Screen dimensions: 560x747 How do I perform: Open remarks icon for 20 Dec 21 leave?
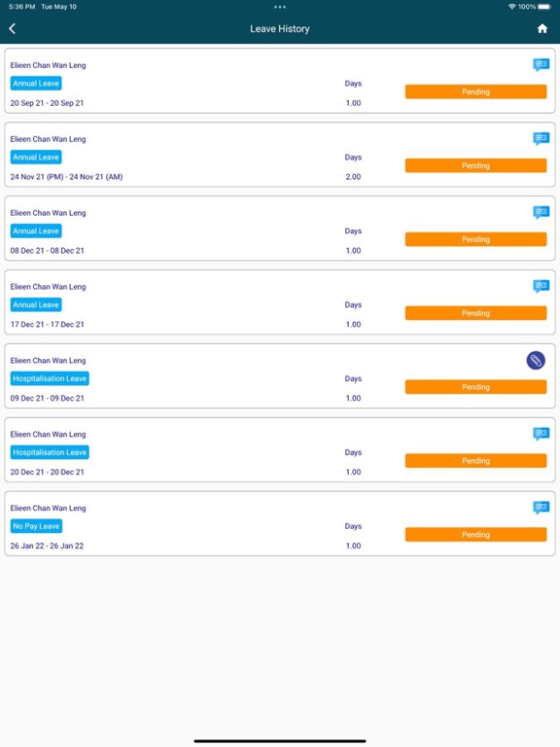pos(541,434)
